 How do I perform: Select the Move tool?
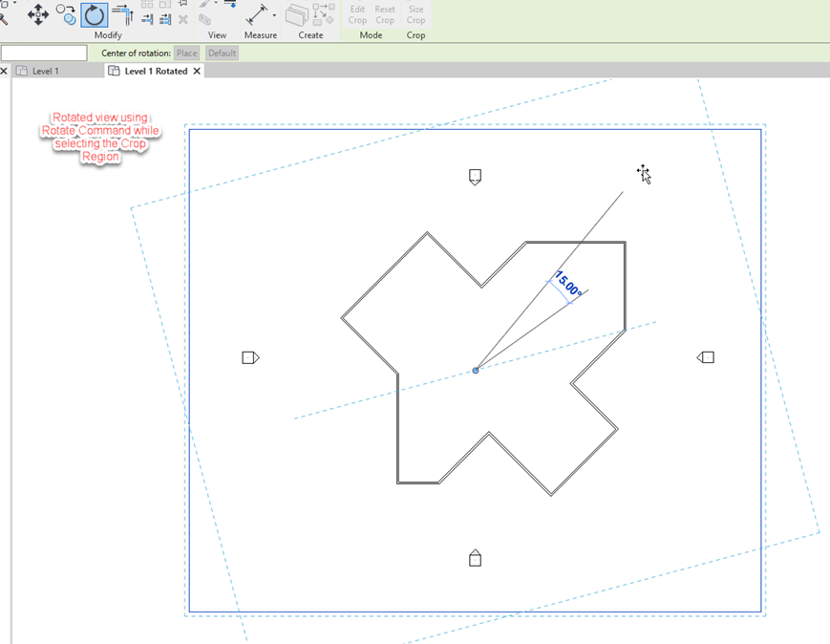tap(38, 14)
